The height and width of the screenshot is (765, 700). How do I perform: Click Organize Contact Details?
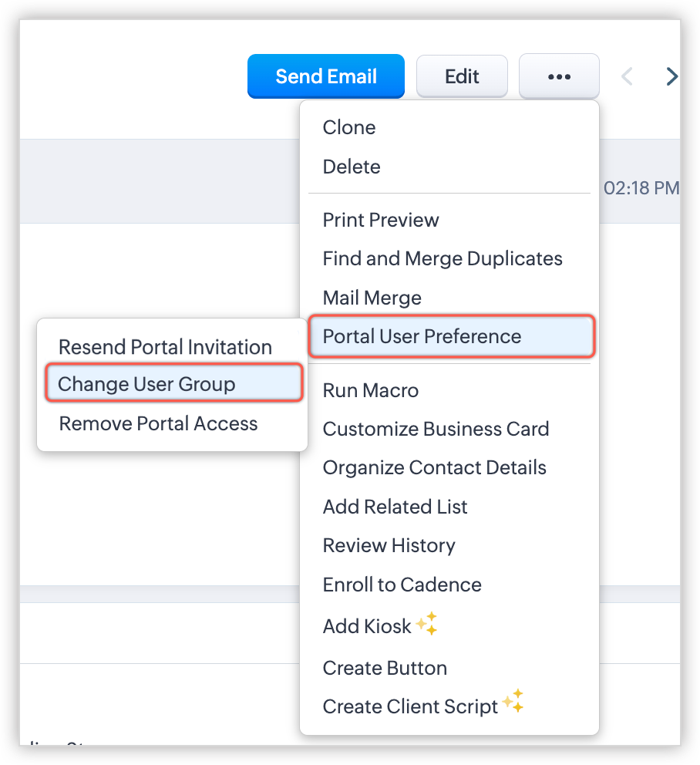(x=434, y=467)
